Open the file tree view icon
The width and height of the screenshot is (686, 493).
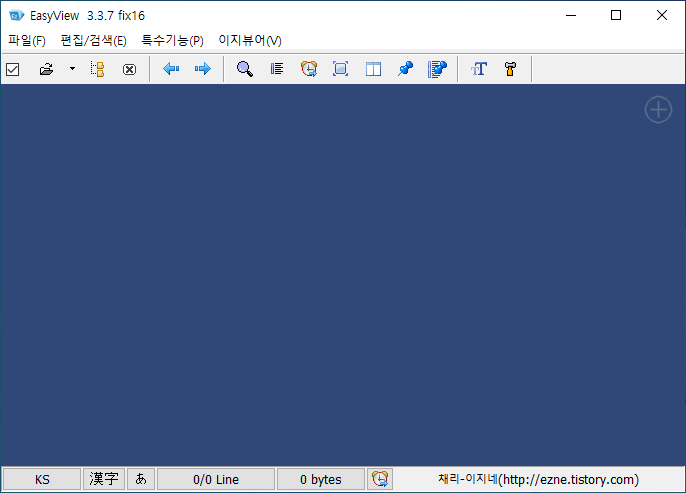97,69
